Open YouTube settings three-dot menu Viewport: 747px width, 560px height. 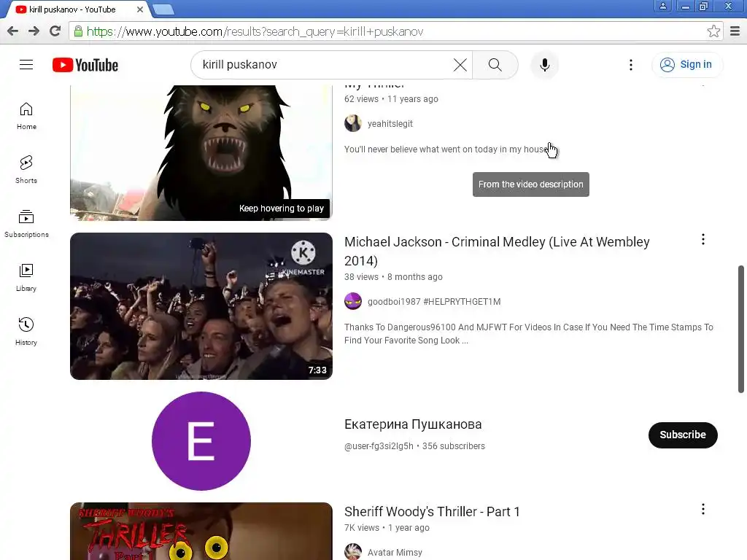[x=631, y=65]
